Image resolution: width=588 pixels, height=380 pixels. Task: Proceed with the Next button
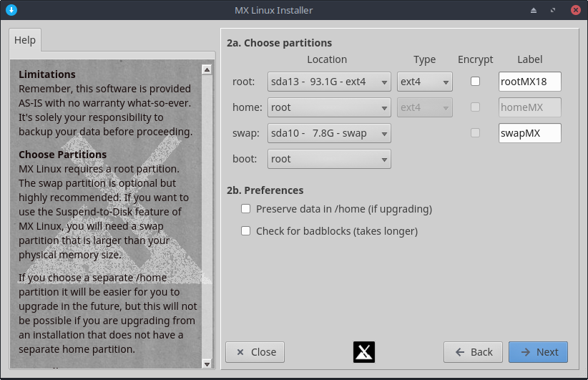(538, 352)
